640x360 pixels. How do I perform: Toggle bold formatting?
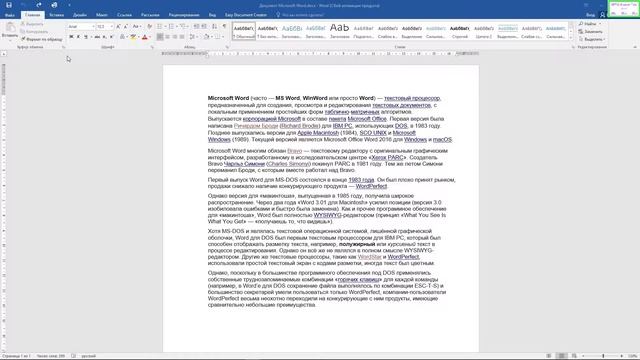pos(71,37)
